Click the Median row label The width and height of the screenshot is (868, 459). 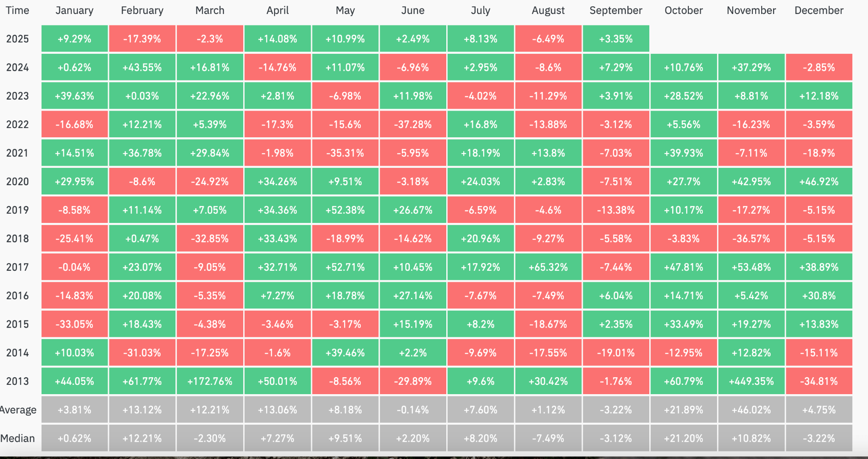[x=18, y=438]
